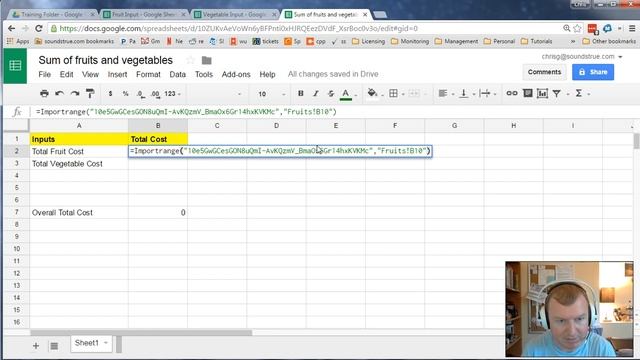Insert a link using the link icon

[x=511, y=93]
